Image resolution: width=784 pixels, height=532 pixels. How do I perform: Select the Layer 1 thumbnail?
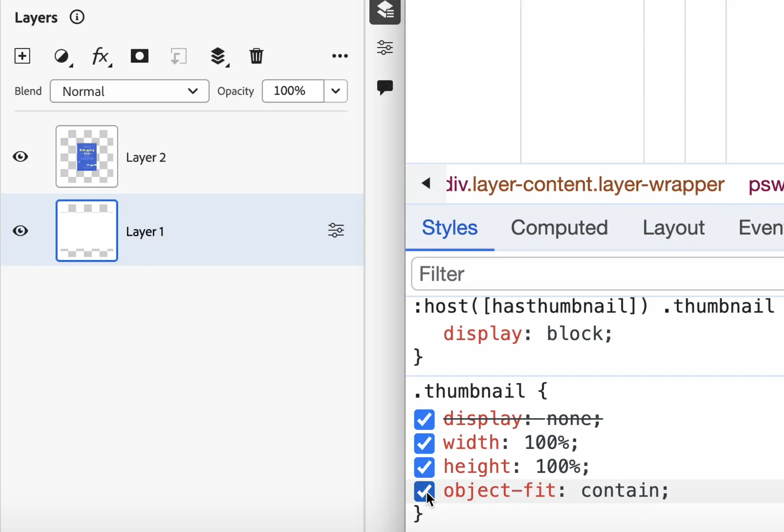pos(87,231)
